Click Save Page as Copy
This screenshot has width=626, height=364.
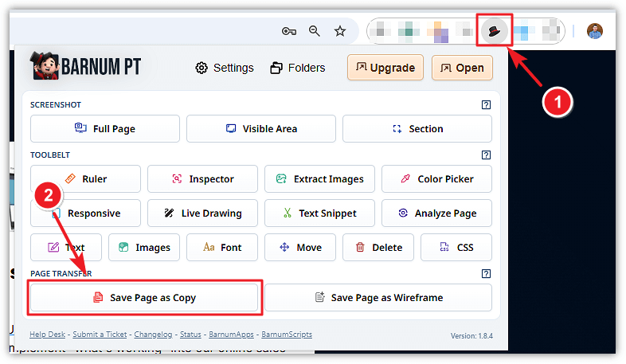(144, 297)
